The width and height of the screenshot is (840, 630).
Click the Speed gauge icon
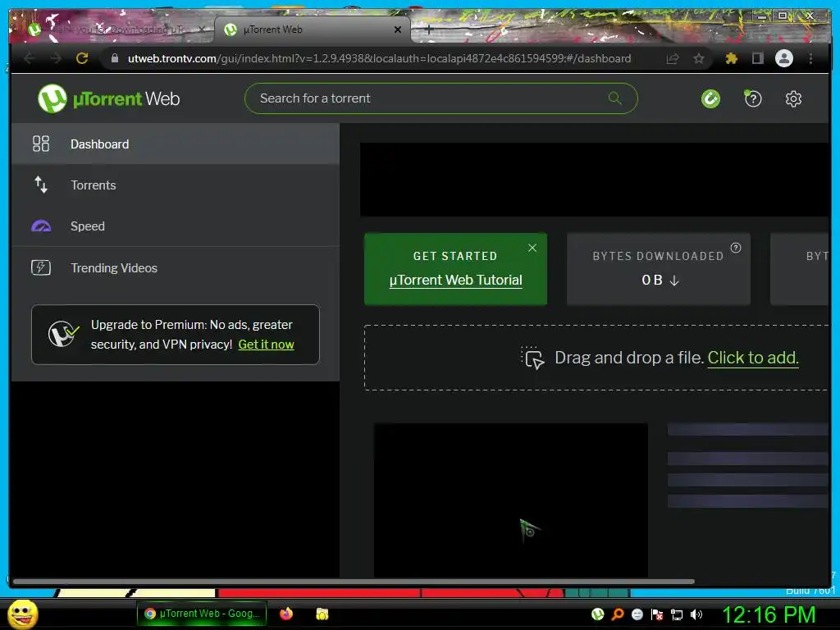(x=41, y=226)
